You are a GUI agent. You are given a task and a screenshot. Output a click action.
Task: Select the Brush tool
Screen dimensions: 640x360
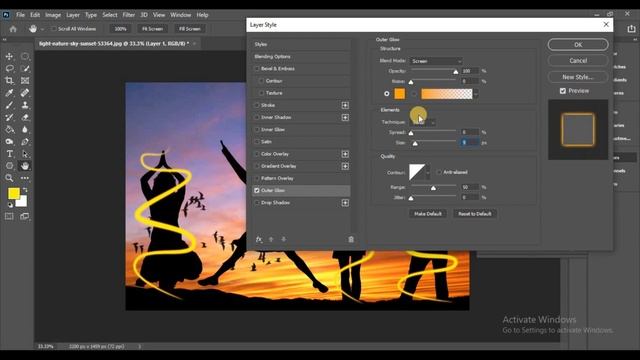pos(9,105)
